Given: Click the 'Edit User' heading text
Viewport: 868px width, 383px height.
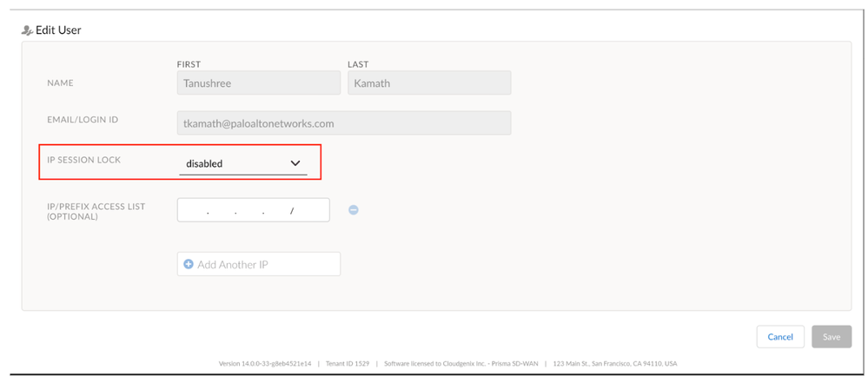Looking at the screenshot, I should 58,30.
